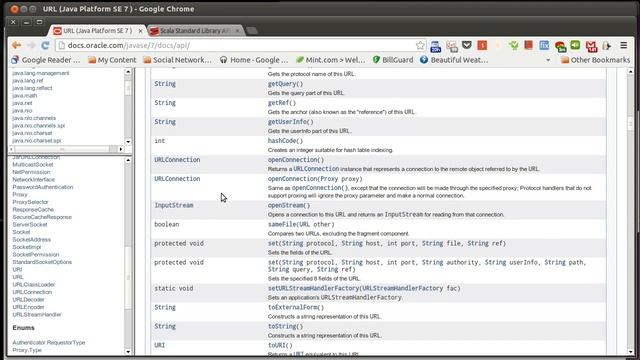Screen dimensions: 640x360
Task: Open the Social Network bookmarks folder
Action: pos(177,60)
